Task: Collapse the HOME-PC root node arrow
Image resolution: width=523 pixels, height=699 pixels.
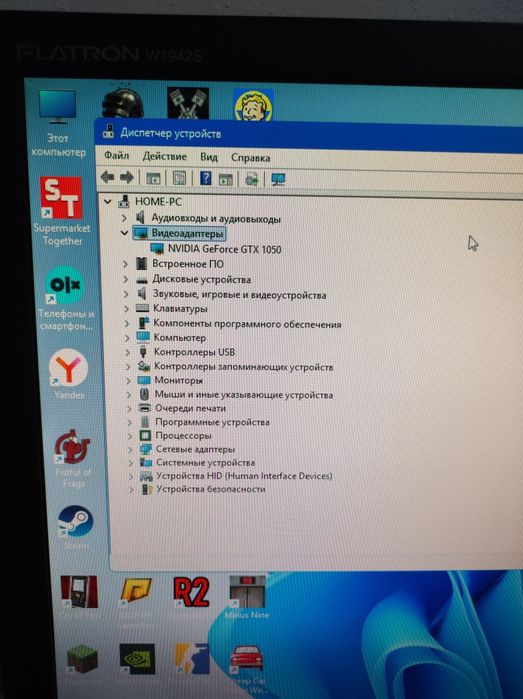Action: [x=107, y=201]
